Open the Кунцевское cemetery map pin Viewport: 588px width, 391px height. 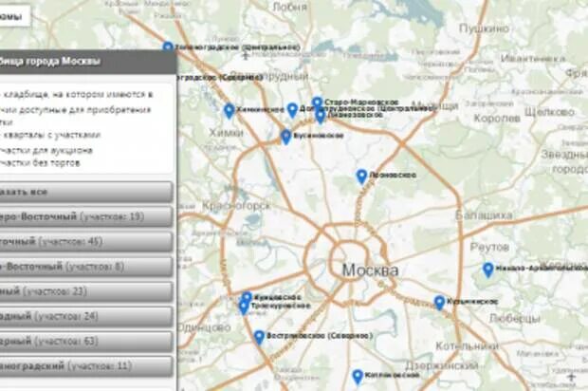(247, 298)
